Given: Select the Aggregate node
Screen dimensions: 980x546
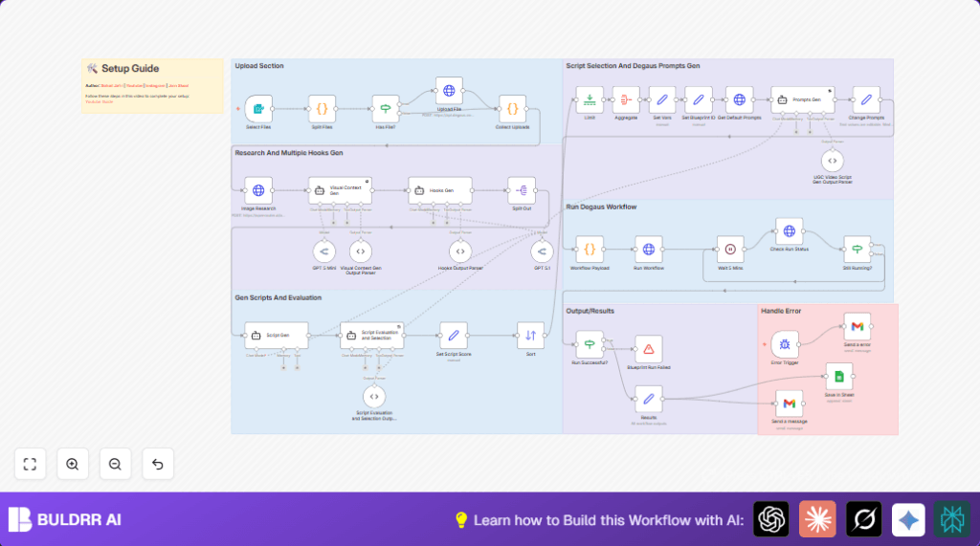Looking at the screenshot, I should pyautogui.click(x=626, y=99).
